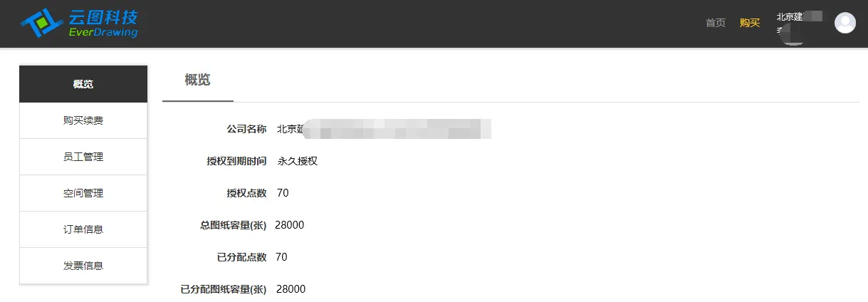868x302 pixels.
Task: Click the blurred 公司名称 value
Action: click(x=384, y=130)
